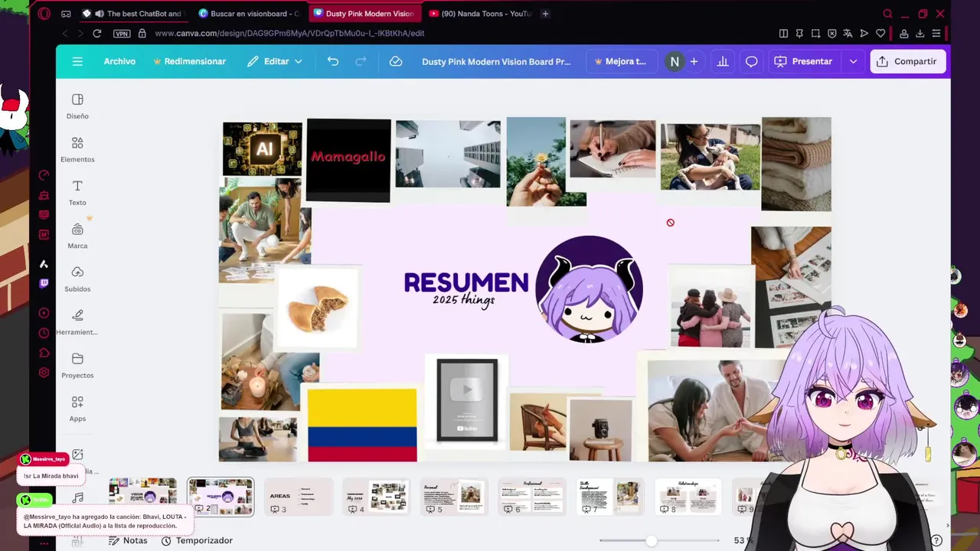Image resolution: width=980 pixels, height=551 pixels.
Task: Click the Presentar button
Action: coord(803,61)
